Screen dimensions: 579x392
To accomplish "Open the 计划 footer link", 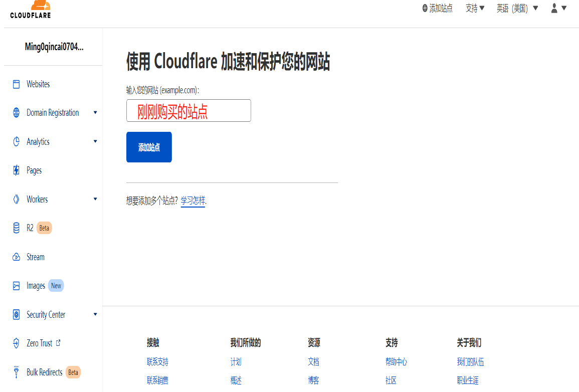I will tap(236, 362).
